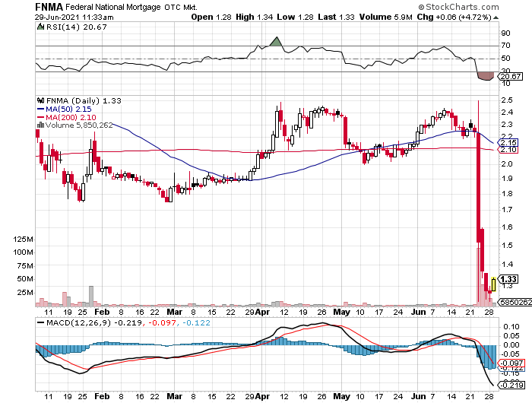Click the red-bordered -0.097 tag on MACD axis
532x403 pixels.
(x=511, y=363)
